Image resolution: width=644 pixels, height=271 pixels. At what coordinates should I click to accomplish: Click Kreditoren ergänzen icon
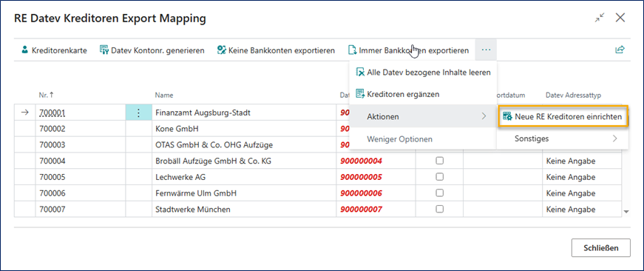click(360, 94)
